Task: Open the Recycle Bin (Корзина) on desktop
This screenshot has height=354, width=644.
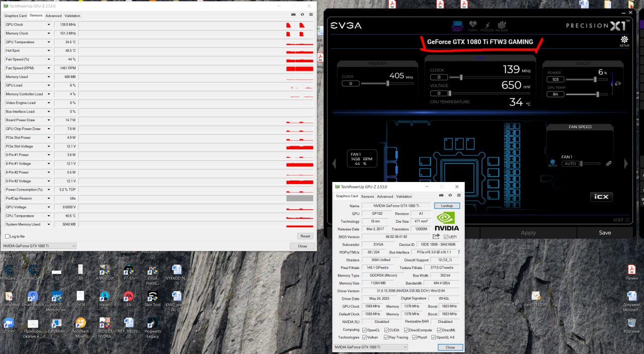Action: pos(632,326)
